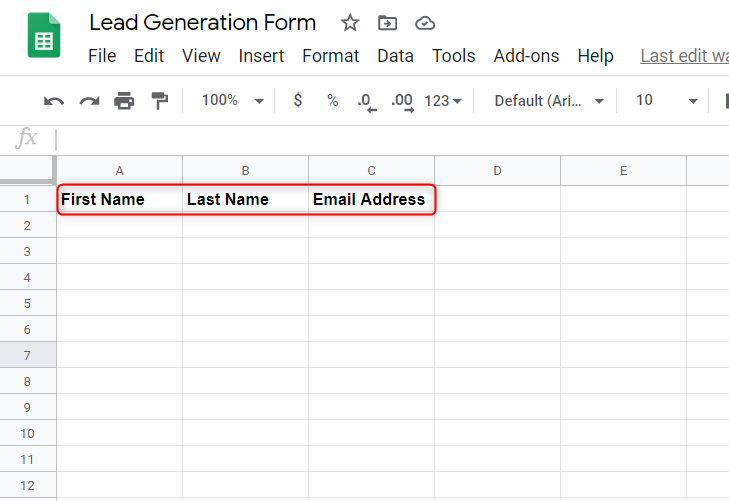Viewport: 729px width, 501px height.
Task: Open the Format menu
Action: [331, 56]
